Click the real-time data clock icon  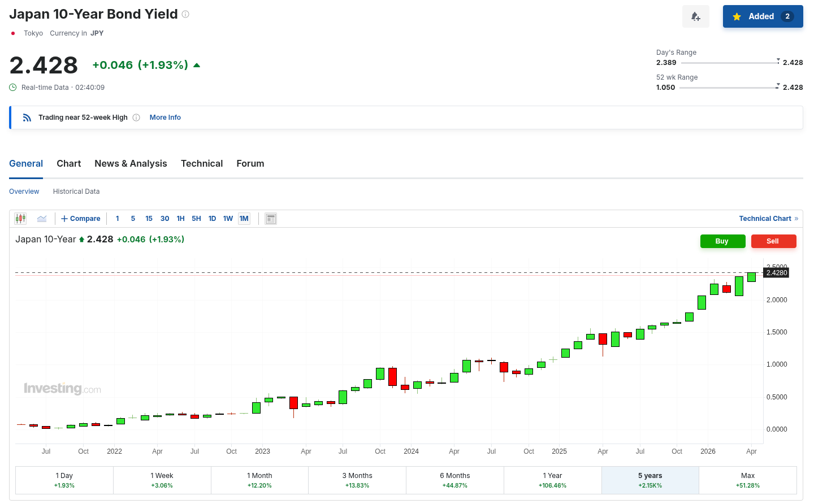13,88
